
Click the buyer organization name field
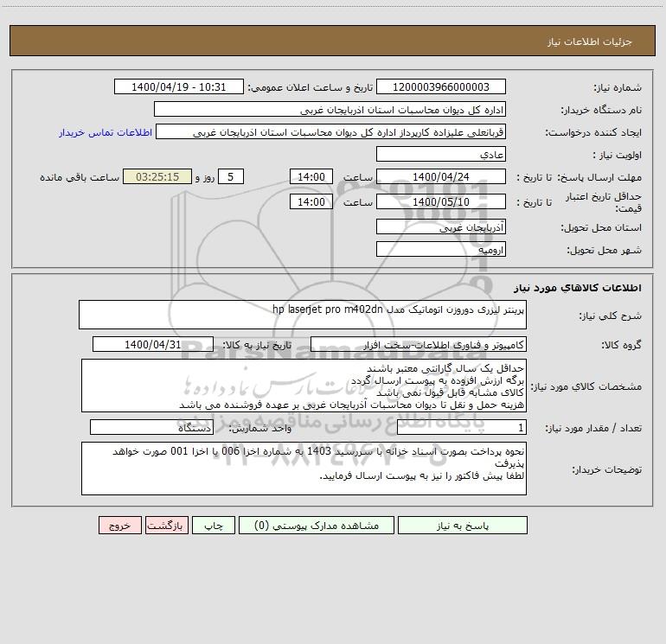tap(330, 110)
